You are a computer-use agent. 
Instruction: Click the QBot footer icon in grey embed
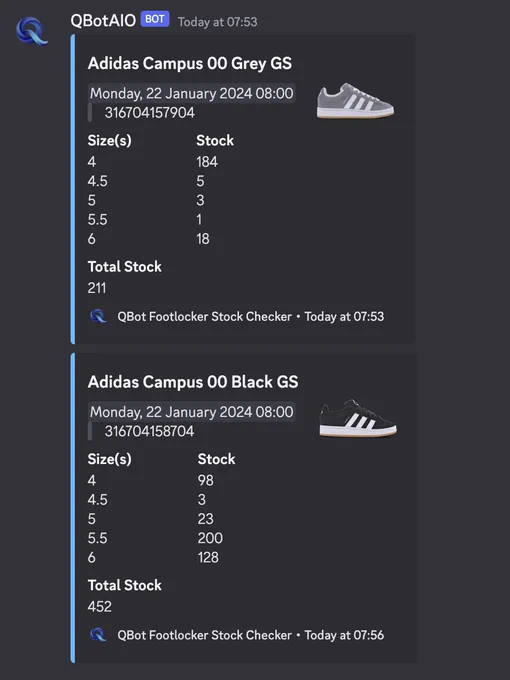98,316
